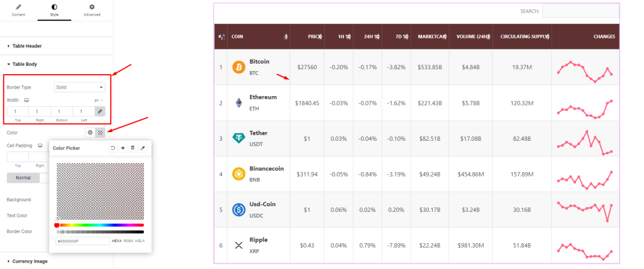Click the Top border width field

(18, 111)
